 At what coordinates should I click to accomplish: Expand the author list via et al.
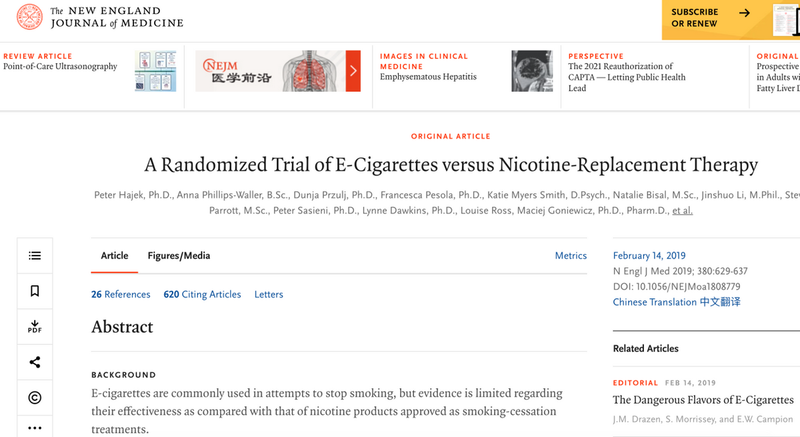[x=682, y=210]
